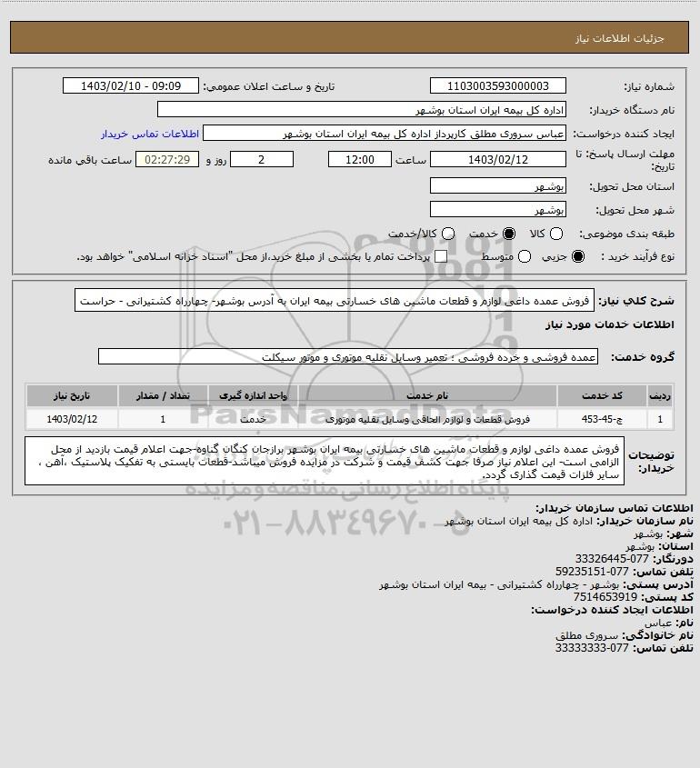Click the واحد اندازه گیری column header

[x=253, y=395]
